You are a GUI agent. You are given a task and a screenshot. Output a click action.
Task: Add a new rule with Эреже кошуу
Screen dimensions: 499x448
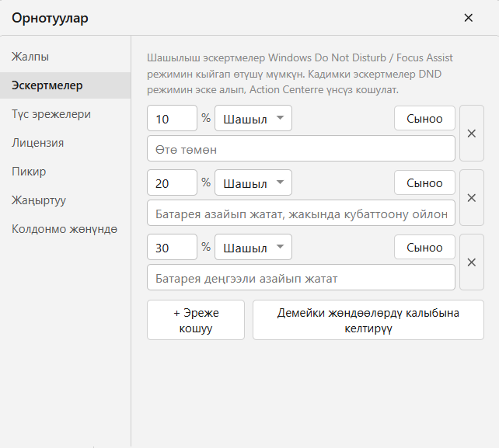pyautogui.click(x=196, y=320)
